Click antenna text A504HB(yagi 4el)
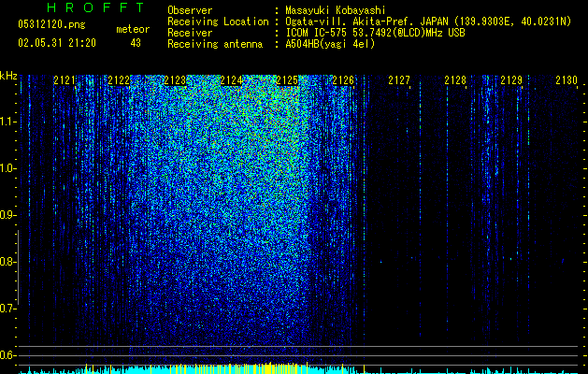The height and width of the screenshot is (374, 588). coord(330,44)
